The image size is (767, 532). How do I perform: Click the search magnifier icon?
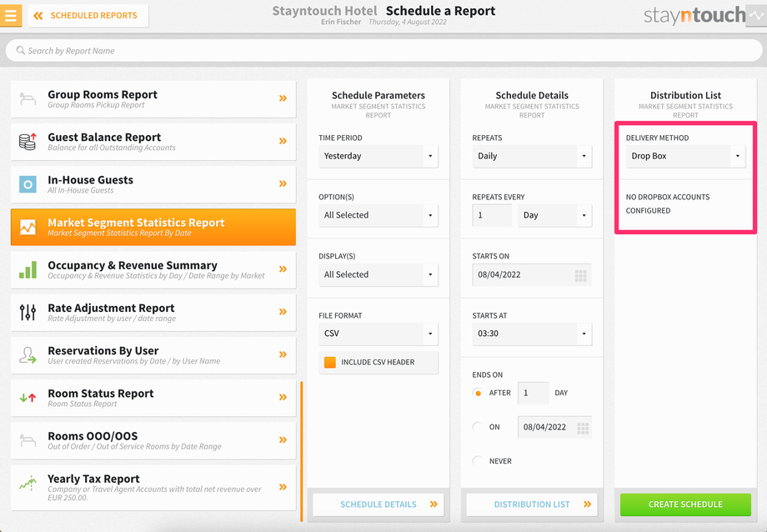pyautogui.click(x=20, y=50)
